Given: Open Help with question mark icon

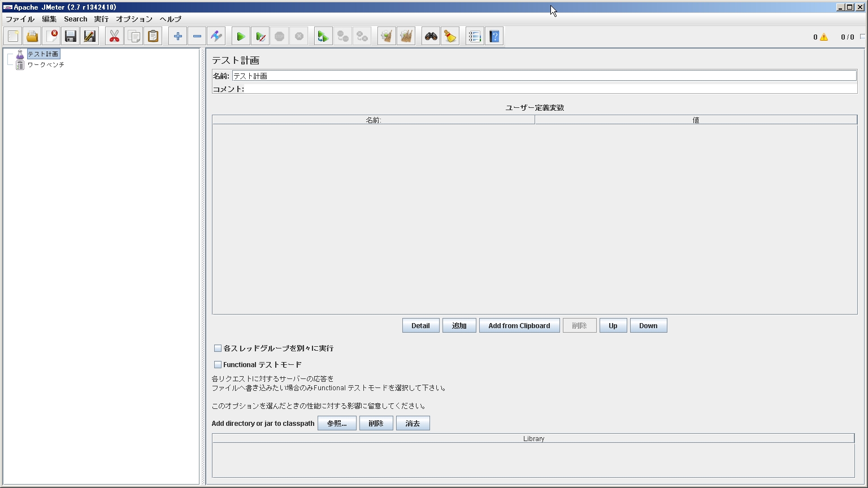Looking at the screenshot, I should click(494, 36).
